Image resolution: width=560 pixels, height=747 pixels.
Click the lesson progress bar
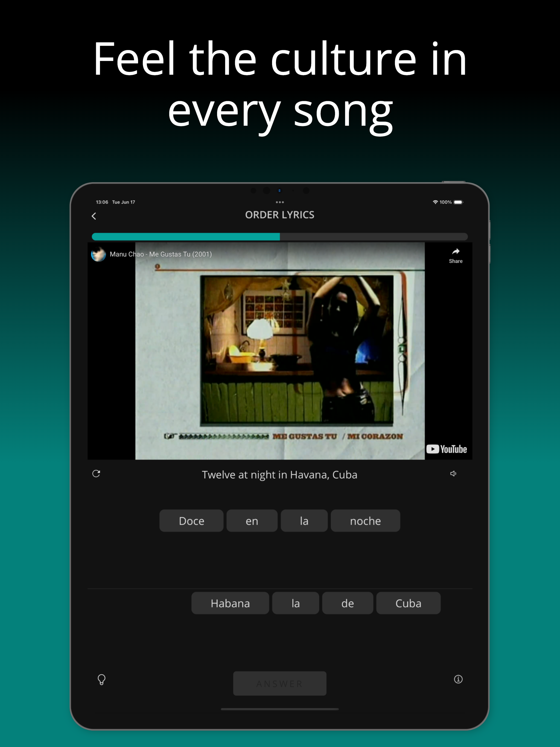[x=280, y=237]
